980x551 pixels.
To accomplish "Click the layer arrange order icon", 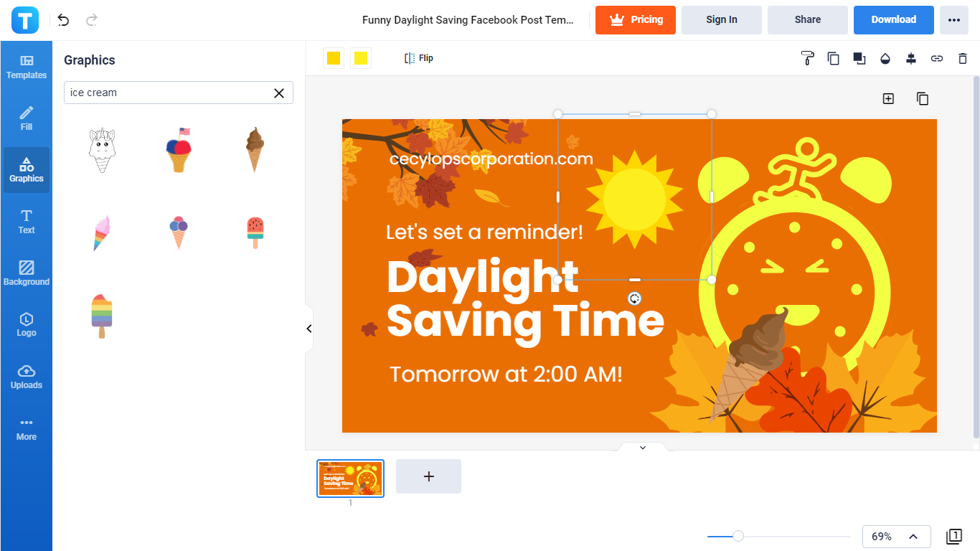I will 859,58.
